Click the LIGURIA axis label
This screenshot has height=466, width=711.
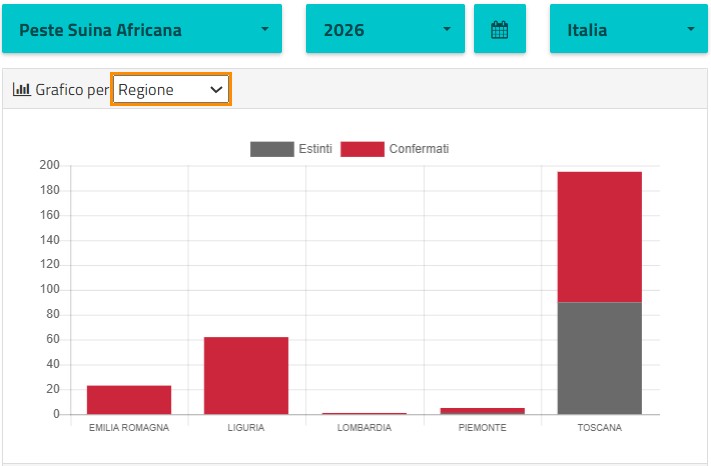tap(246, 428)
